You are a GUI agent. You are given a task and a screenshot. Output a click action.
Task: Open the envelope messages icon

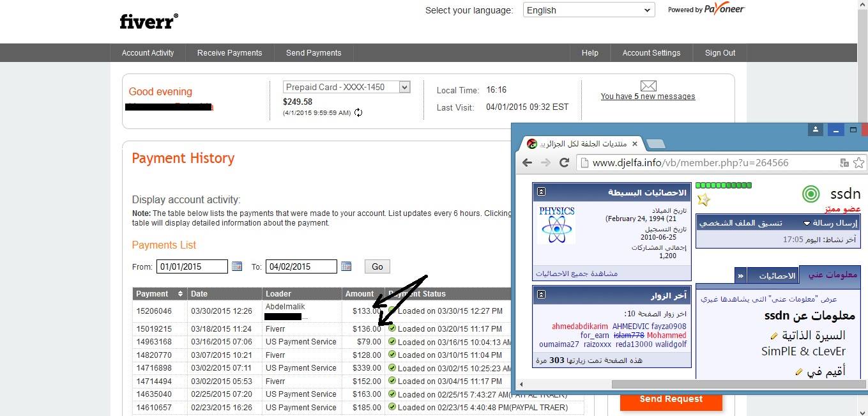[x=648, y=86]
